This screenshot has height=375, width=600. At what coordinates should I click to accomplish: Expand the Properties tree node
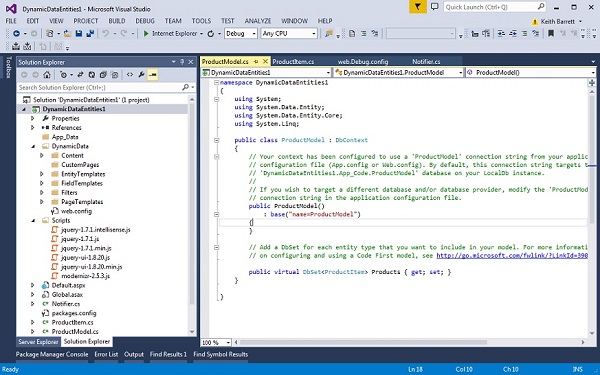[x=33, y=119]
